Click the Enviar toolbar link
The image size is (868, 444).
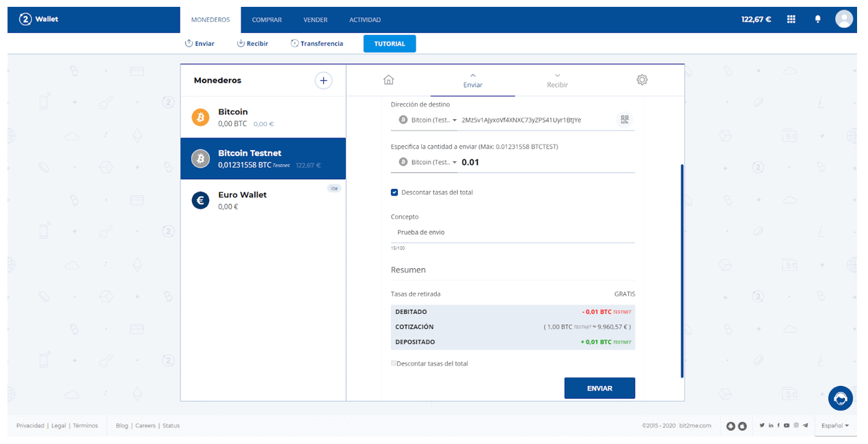pos(200,44)
